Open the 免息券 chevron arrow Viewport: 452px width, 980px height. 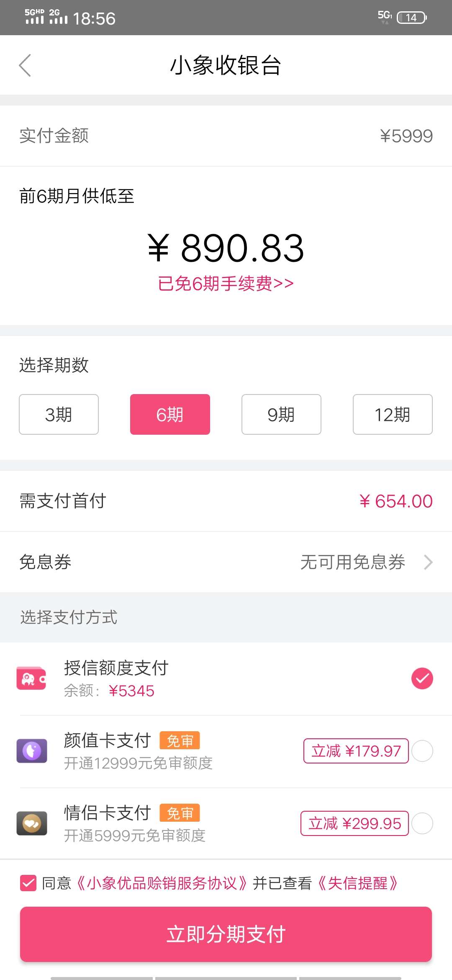428,562
